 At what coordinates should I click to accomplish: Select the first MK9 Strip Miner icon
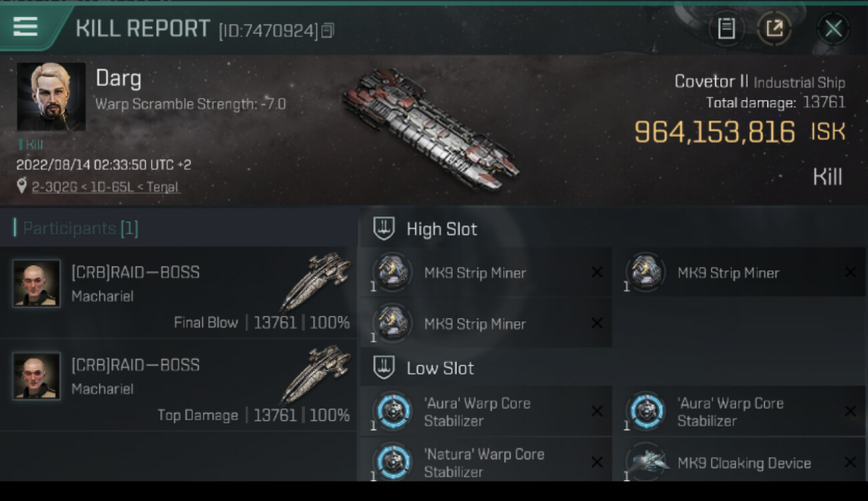click(x=392, y=272)
